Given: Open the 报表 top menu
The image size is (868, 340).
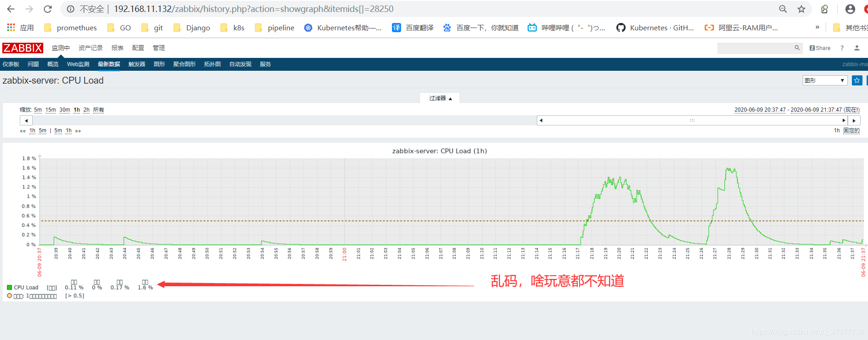Looking at the screenshot, I should coord(117,48).
